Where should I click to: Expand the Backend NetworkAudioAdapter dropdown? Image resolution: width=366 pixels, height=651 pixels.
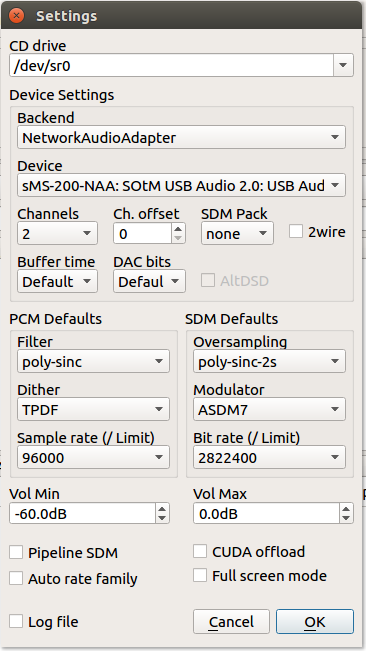pyautogui.click(x=181, y=137)
